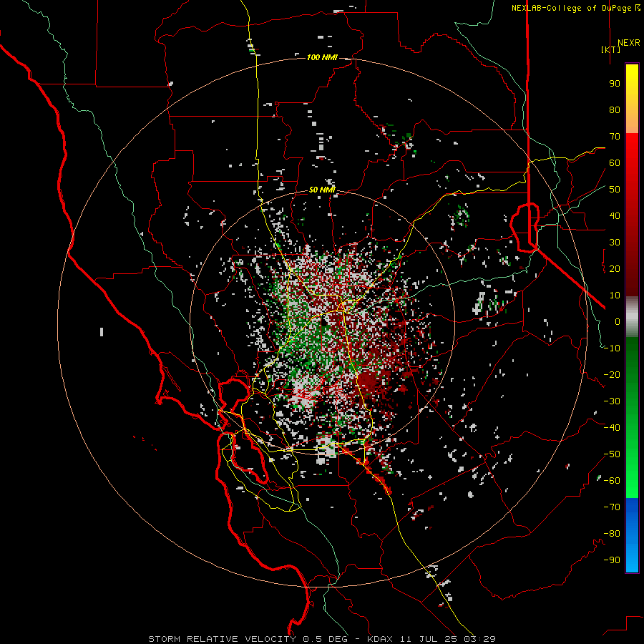Click the blue segment of color bar
The image size is (644, 644).
pyautogui.click(x=632, y=535)
